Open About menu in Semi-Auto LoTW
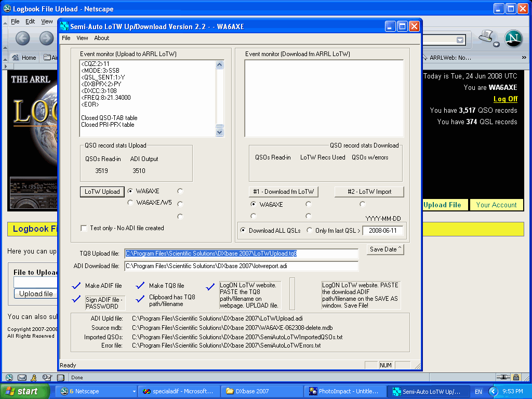The height and width of the screenshot is (399, 532). (101, 38)
